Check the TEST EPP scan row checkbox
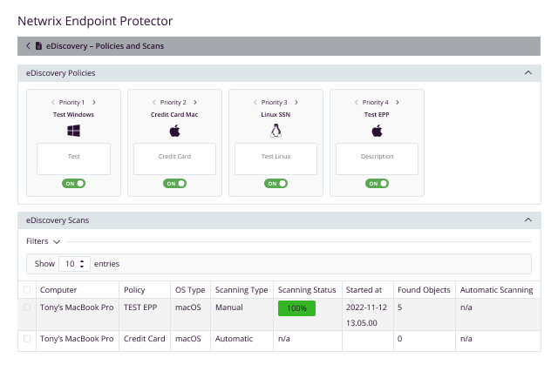 click(27, 308)
